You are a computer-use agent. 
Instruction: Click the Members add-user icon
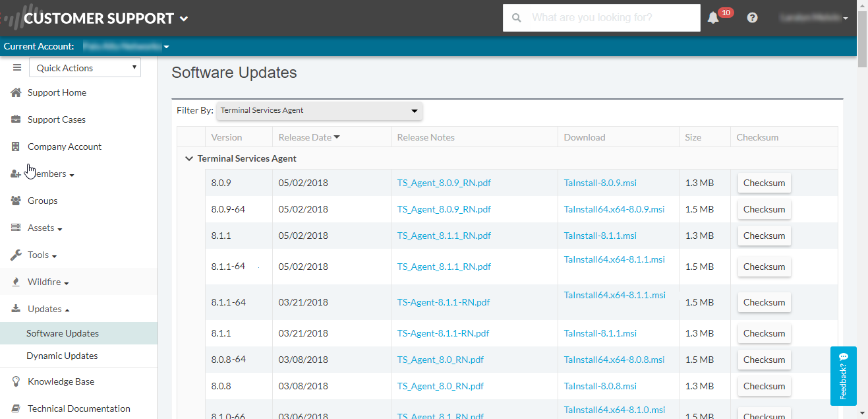pyautogui.click(x=16, y=174)
